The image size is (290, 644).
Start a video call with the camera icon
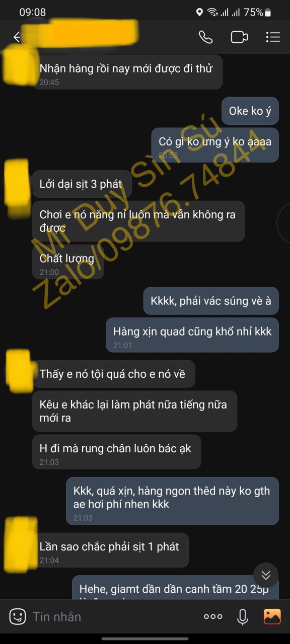(x=239, y=37)
